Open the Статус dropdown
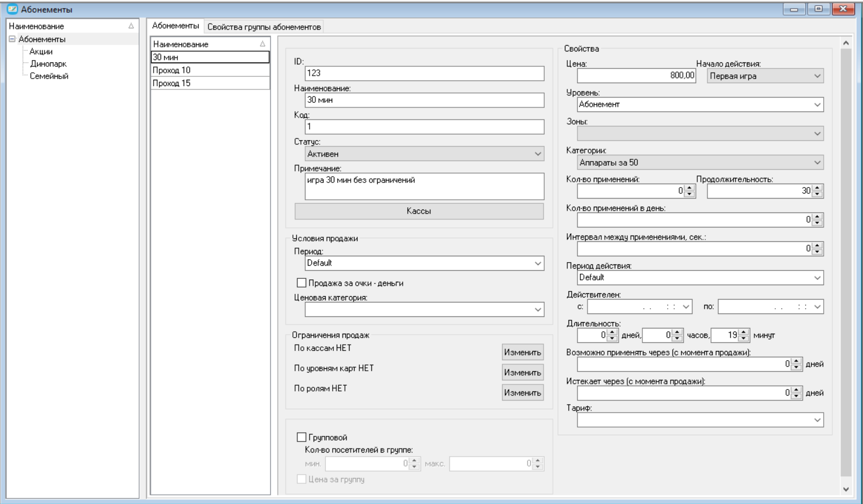The width and height of the screenshot is (863, 504). (425, 154)
